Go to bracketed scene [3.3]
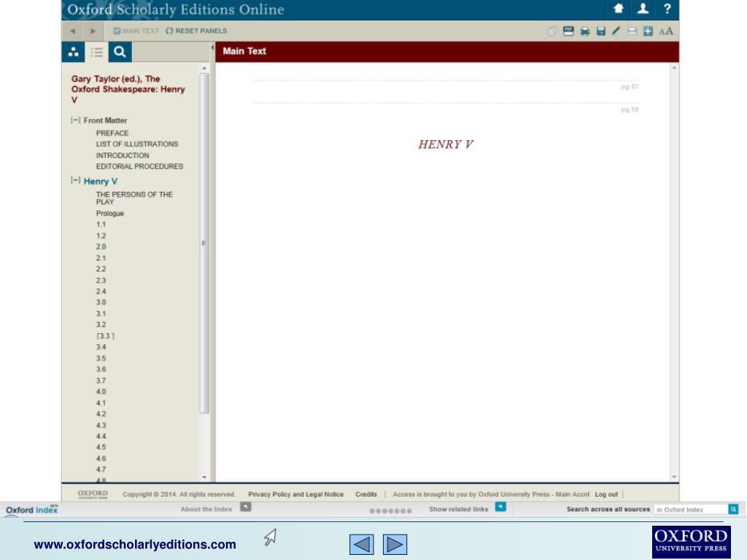 click(x=105, y=336)
